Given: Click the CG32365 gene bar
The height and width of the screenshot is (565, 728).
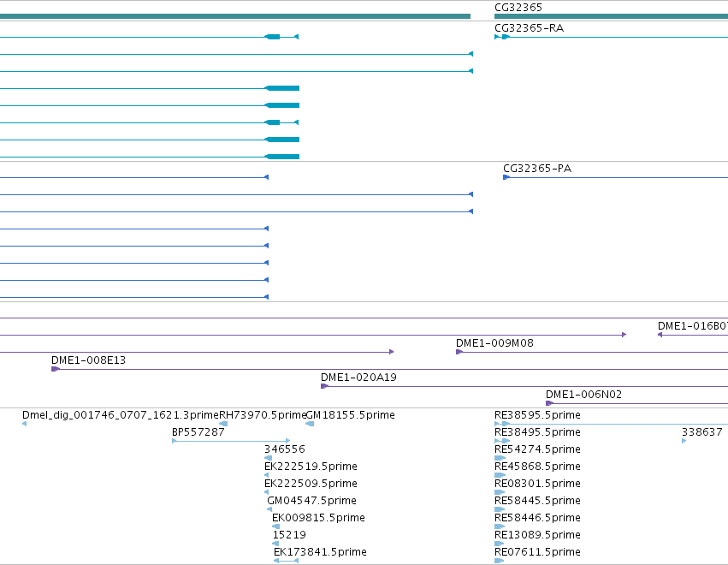Looking at the screenshot, I should (x=611, y=16).
